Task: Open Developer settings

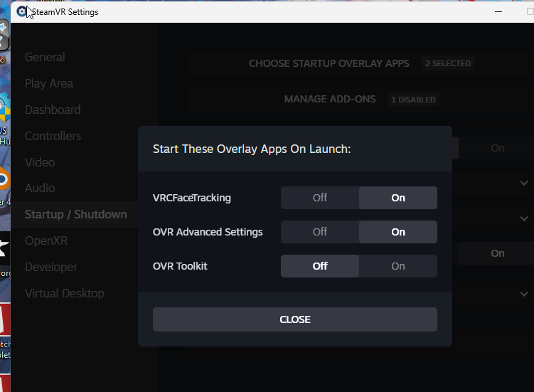Action: pyautogui.click(x=51, y=267)
